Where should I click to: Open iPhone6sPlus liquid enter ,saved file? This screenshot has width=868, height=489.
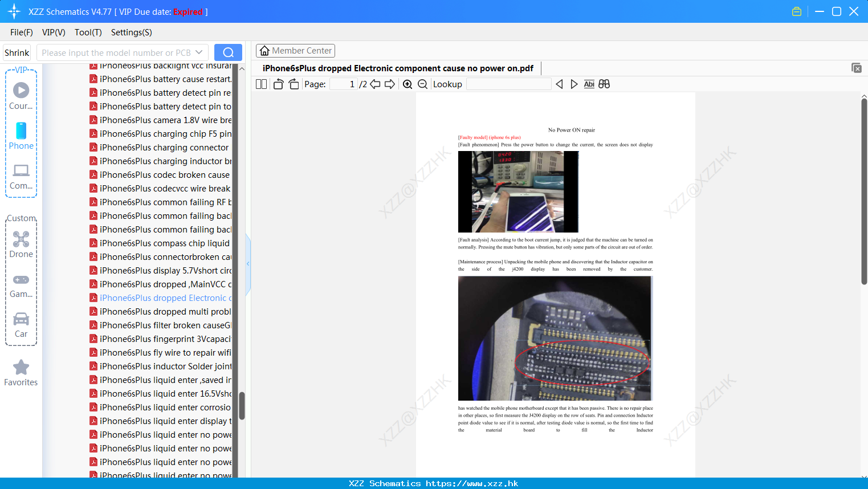[x=160, y=380]
